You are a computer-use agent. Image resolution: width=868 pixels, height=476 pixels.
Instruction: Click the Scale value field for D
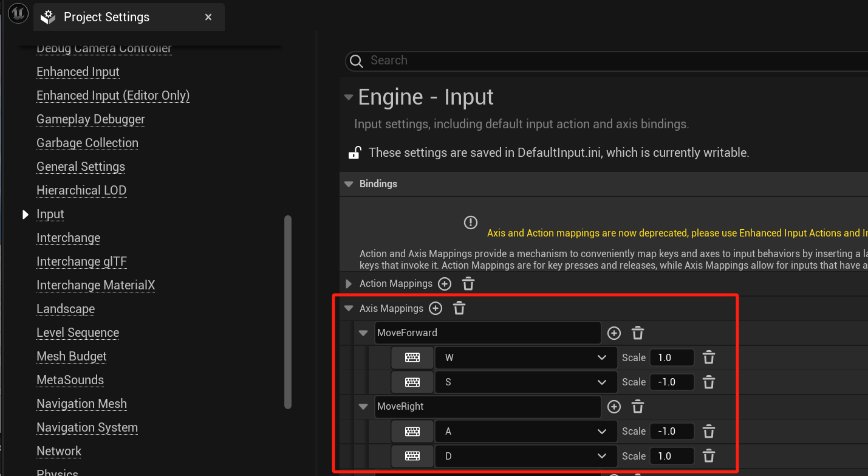click(672, 456)
